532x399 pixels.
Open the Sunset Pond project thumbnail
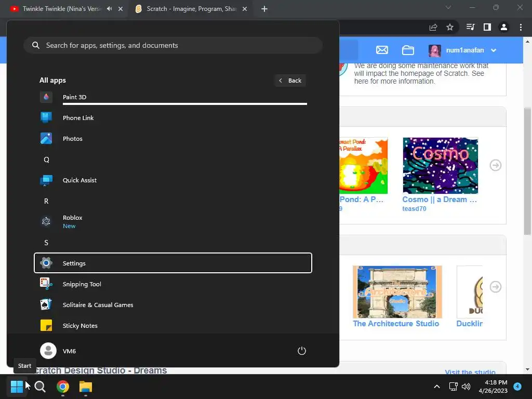(x=363, y=166)
